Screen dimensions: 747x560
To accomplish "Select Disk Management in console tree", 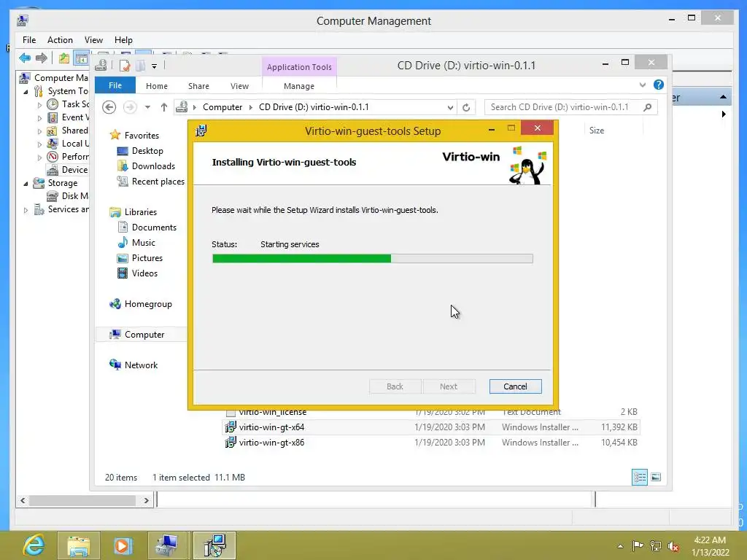I will pos(67,196).
